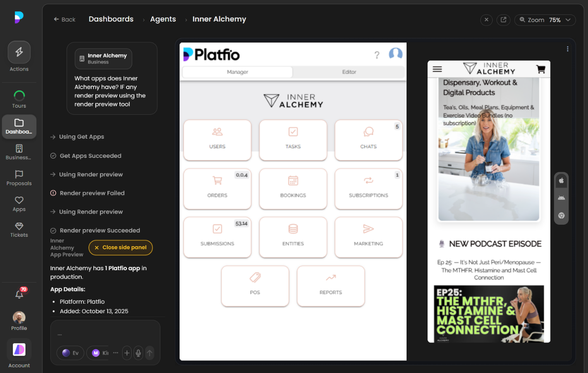Select the Ev agent chip
The image size is (588, 373).
(70, 353)
